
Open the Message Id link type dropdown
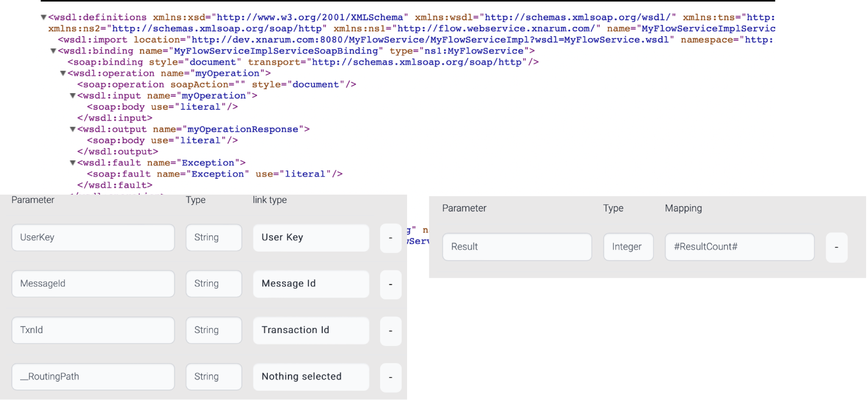[311, 284]
